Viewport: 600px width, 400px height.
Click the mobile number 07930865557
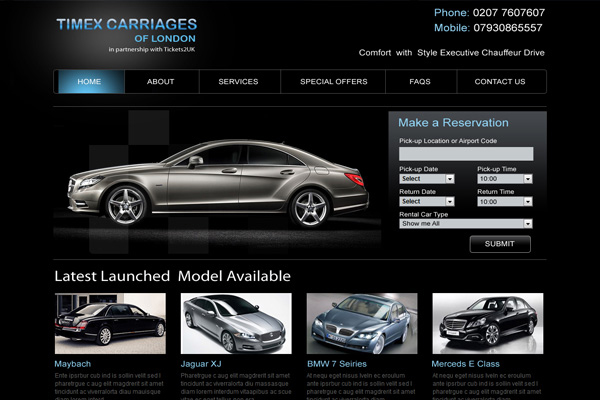[x=508, y=28]
